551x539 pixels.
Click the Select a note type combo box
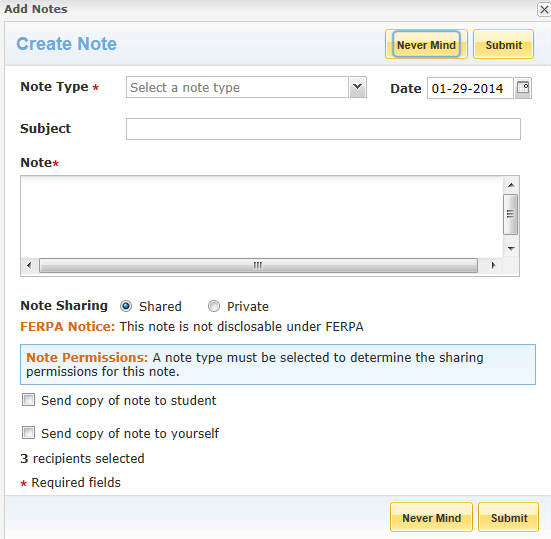coord(237,87)
